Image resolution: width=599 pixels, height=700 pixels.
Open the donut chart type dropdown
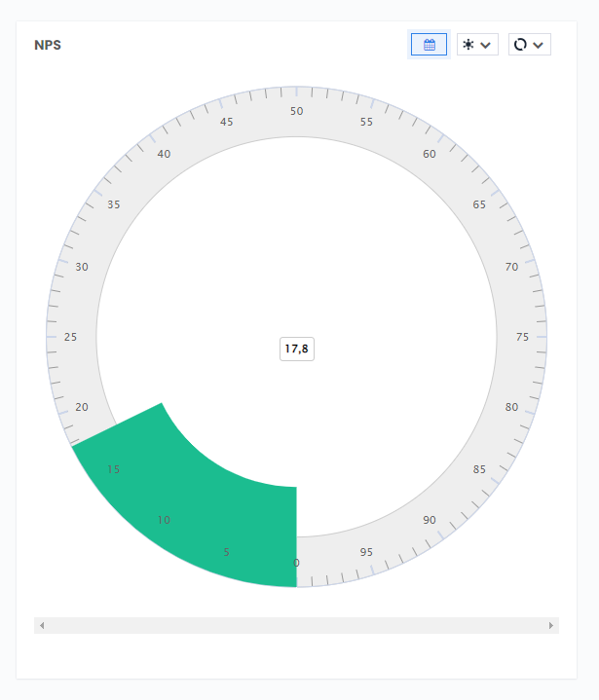pos(530,45)
